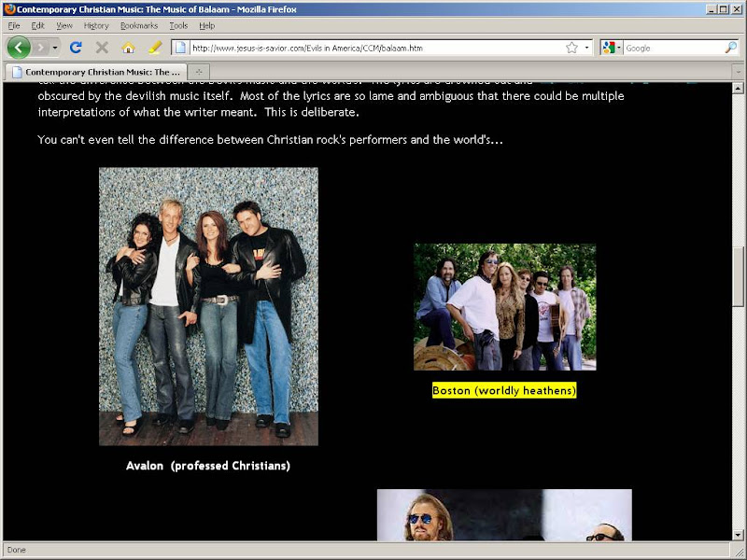Viewport: 747px width, 560px height.
Task: Open the Bookmarks menu
Action: 139,26
